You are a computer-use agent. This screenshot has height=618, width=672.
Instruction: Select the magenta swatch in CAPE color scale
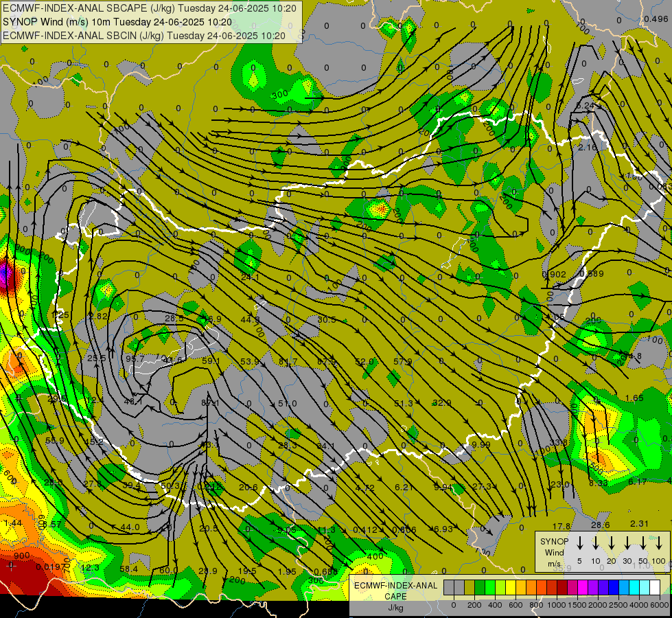coord(583,587)
